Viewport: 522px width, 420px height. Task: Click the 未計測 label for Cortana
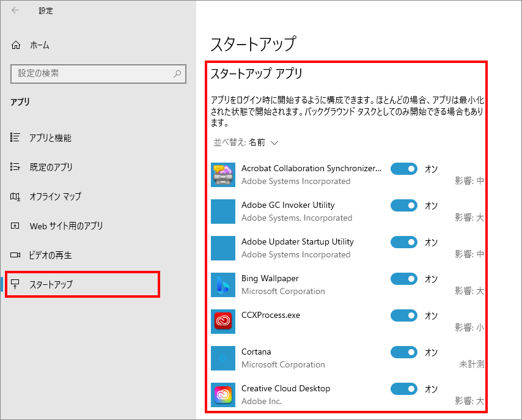tap(471, 364)
